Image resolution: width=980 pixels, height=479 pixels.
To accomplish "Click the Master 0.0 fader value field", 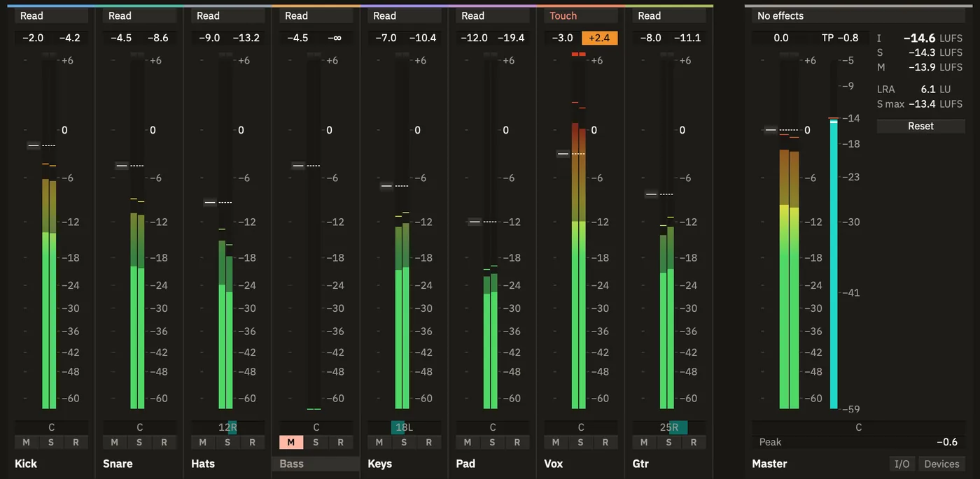I will tap(780, 38).
